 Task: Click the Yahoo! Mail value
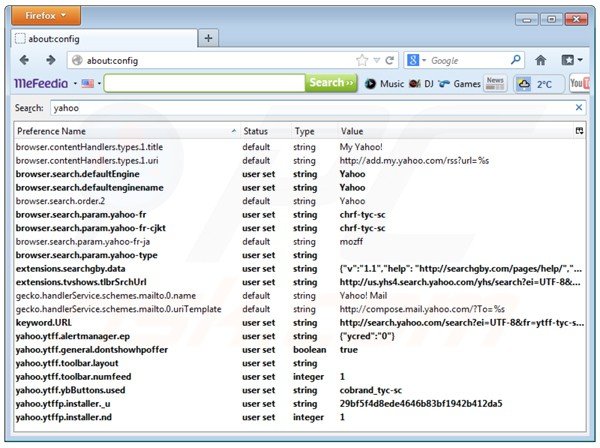tap(363, 296)
